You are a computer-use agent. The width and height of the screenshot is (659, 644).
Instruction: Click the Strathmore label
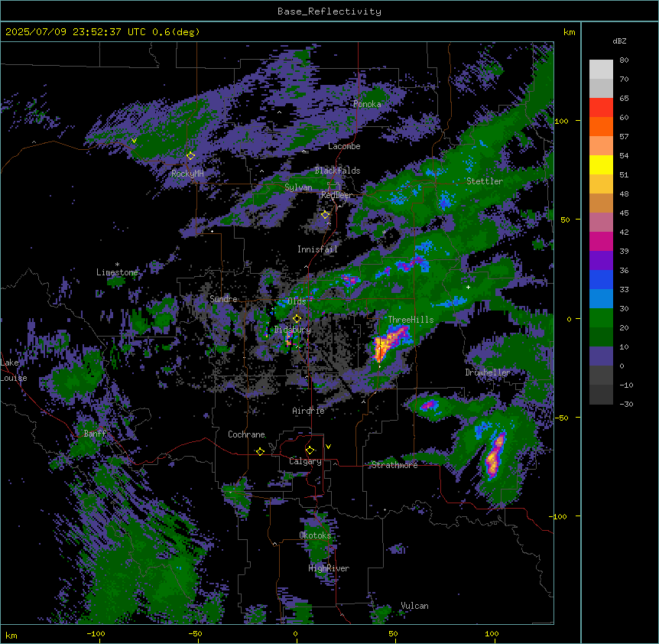click(394, 465)
